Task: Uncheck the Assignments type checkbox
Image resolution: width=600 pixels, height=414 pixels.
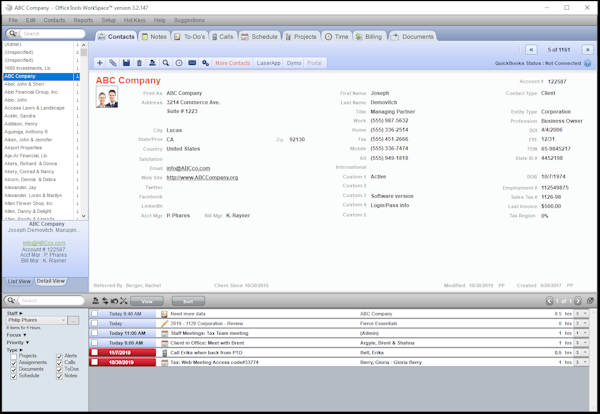Action: (14, 363)
